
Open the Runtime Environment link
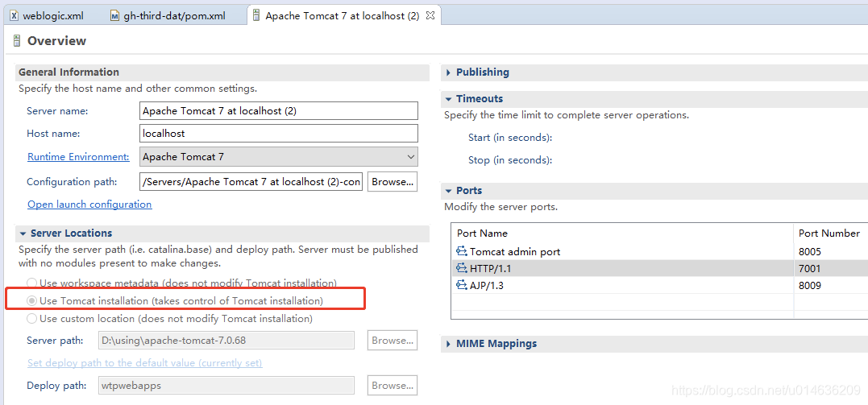[x=78, y=156]
